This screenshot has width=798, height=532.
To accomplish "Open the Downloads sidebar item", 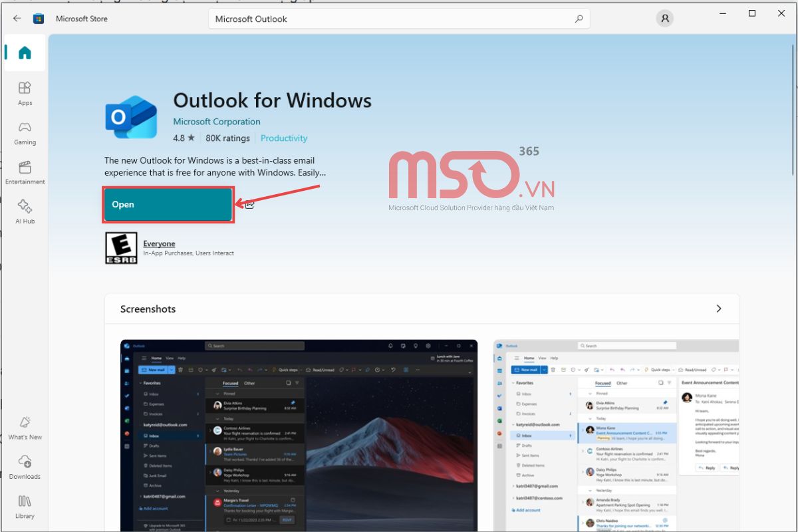I will [x=25, y=467].
